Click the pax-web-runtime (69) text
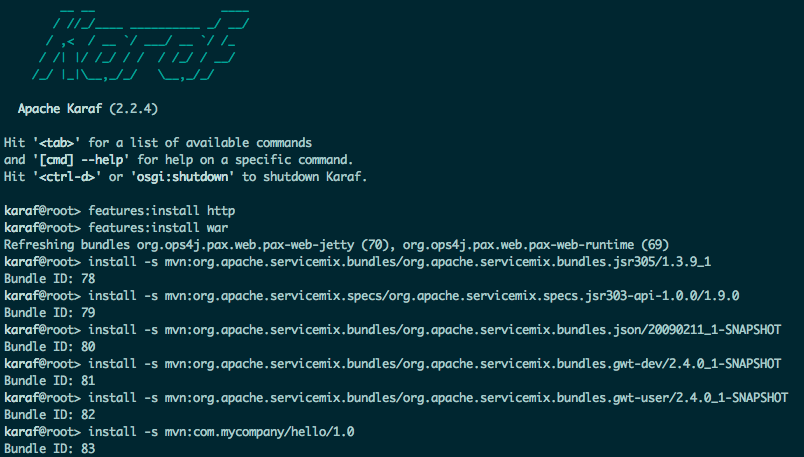This screenshot has width=804, height=457. coord(536,245)
